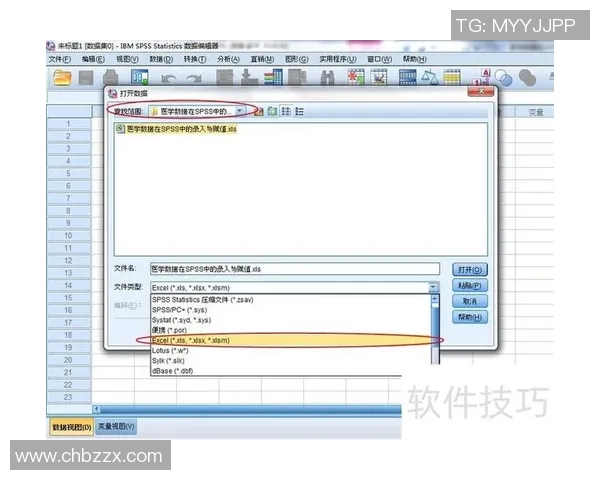Choose Sylk (*.slk) option
Screen dimensions: 600x480
(291, 361)
